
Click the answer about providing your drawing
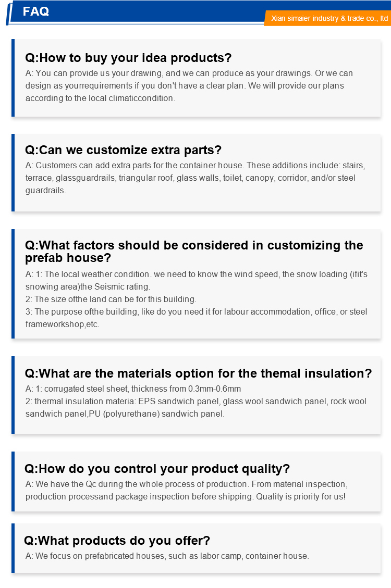click(x=189, y=85)
